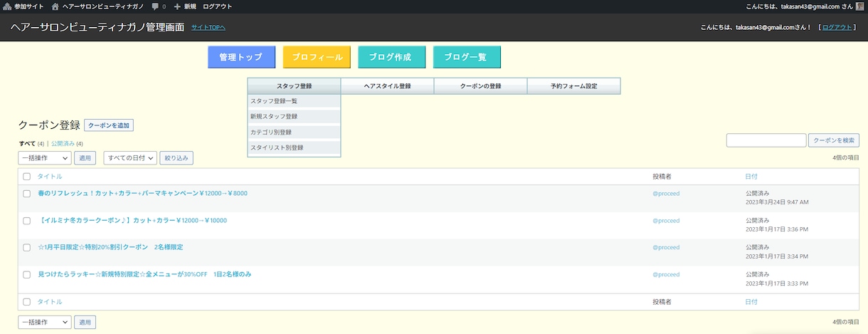868x334 pixels.
Task: Open the 春のリフレッシュ！カット+カラー+パーマキャンペーン coupon
Action: [142, 194]
